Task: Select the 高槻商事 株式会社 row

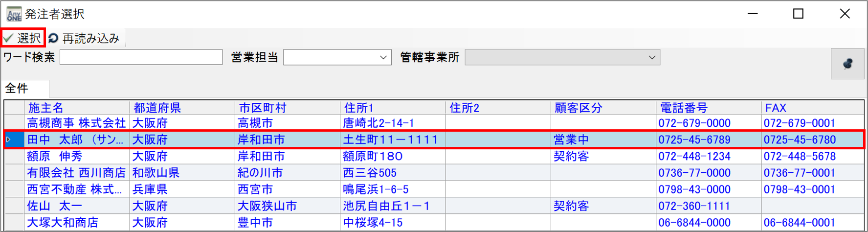Action: (76, 123)
